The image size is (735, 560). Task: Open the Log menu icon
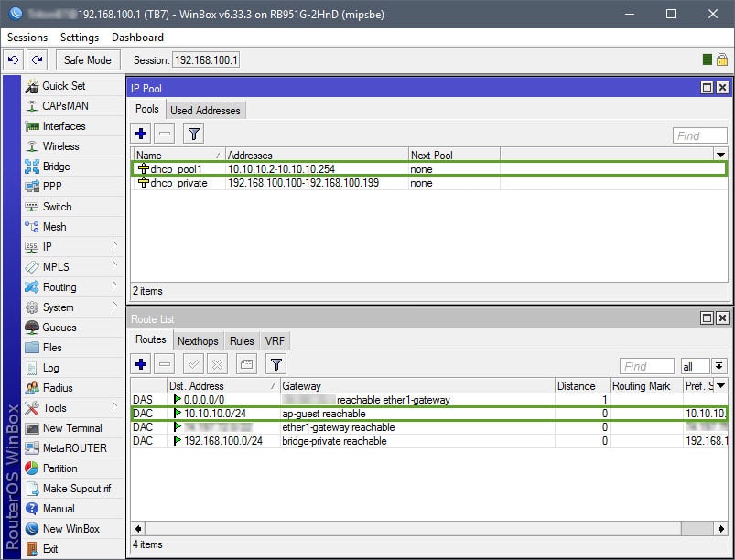pos(32,368)
